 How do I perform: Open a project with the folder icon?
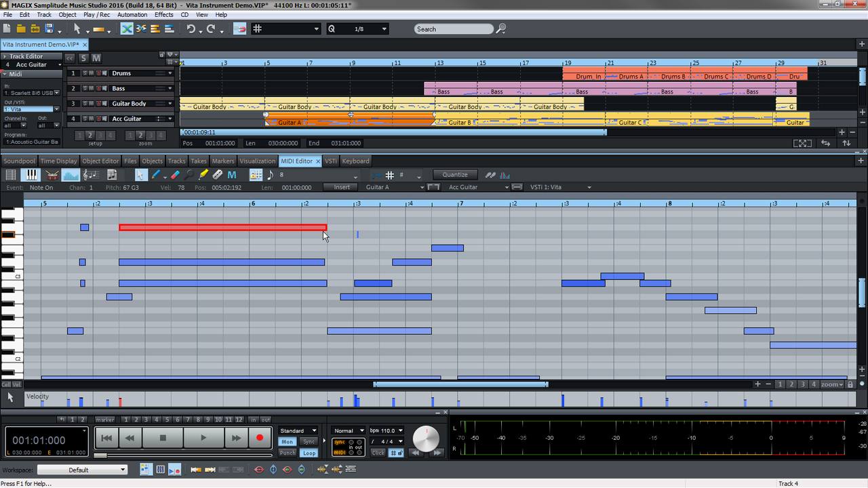(x=21, y=29)
